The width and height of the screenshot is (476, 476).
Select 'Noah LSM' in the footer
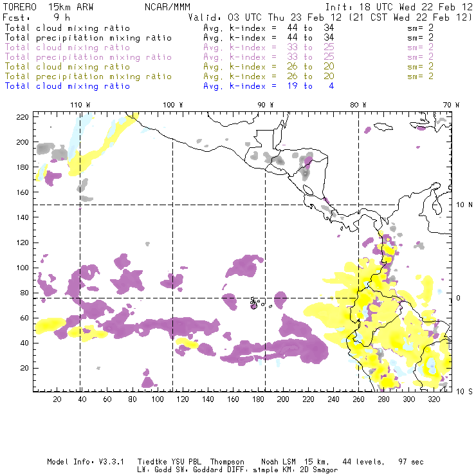click(279, 462)
